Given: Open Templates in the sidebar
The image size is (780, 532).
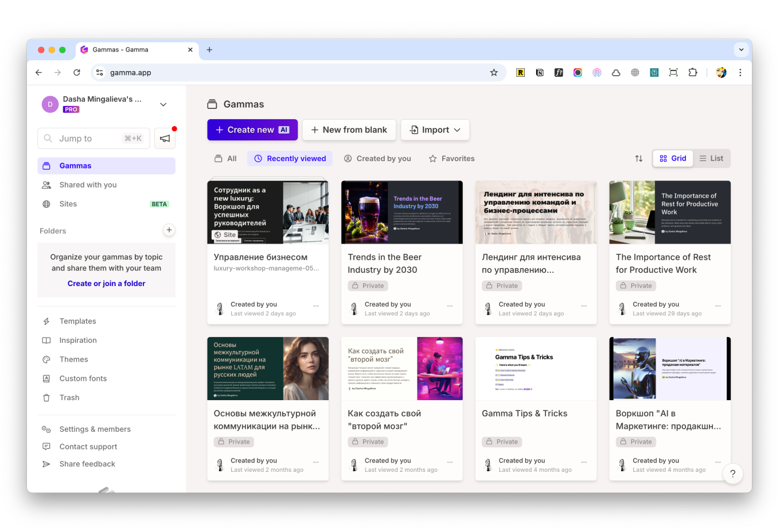Looking at the screenshot, I should (77, 322).
